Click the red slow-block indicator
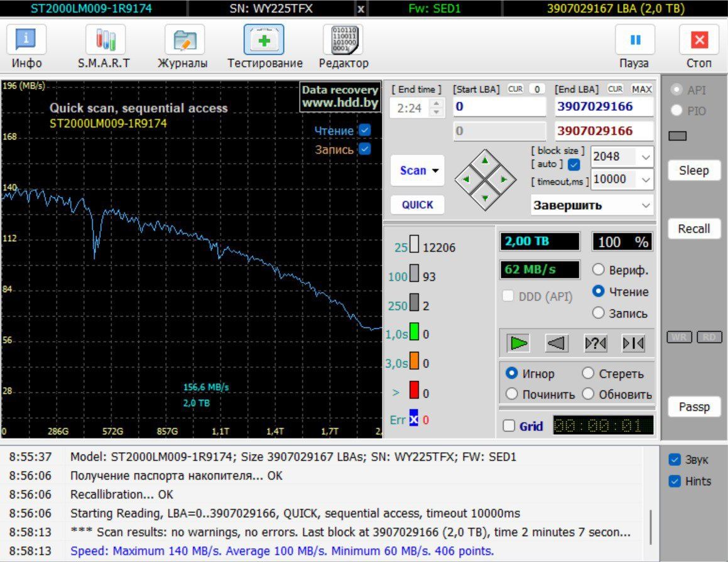The height and width of the screenshot is (562, 728). (414, 391)
